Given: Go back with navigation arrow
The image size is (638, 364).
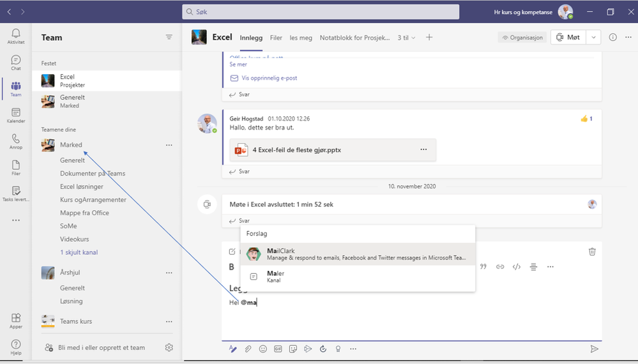Looking at the screenshot, I should click(x=10, y=11).
